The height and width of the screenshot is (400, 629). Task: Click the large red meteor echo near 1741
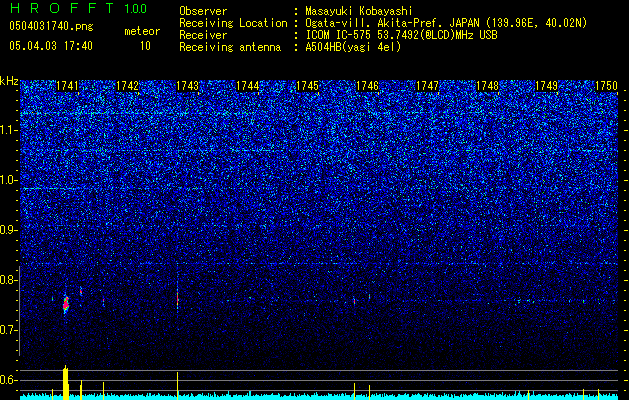(x=66, y=304)
